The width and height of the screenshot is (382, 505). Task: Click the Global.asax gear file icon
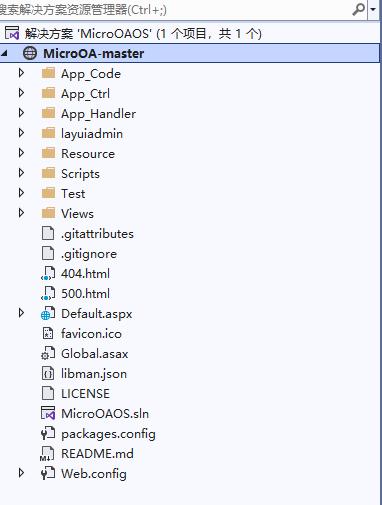pyautogui.click(x=48, y=353)
